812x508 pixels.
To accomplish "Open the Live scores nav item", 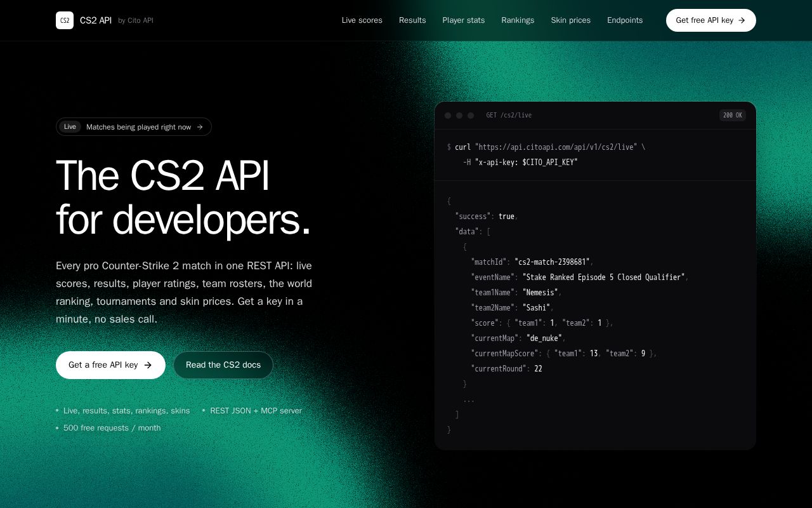I will click(362, 20).
